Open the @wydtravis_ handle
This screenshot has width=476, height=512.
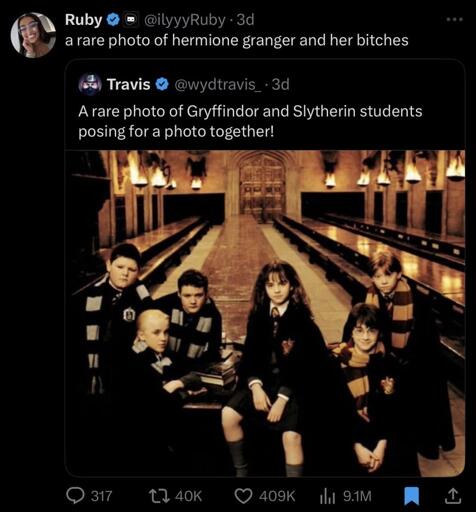[218, 85]
